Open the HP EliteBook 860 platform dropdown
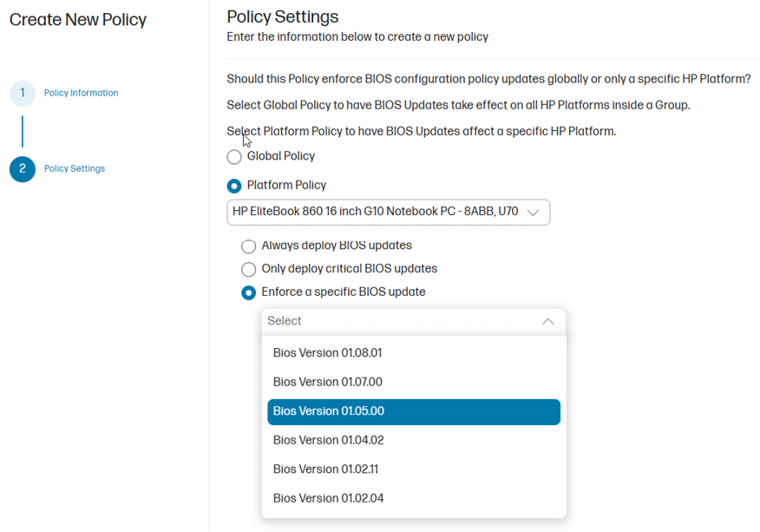760x532 pixels. 388,212
